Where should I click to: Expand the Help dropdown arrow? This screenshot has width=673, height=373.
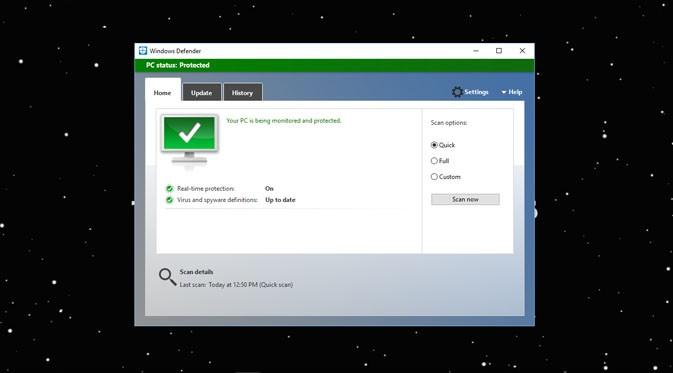(x=503, y=92)
